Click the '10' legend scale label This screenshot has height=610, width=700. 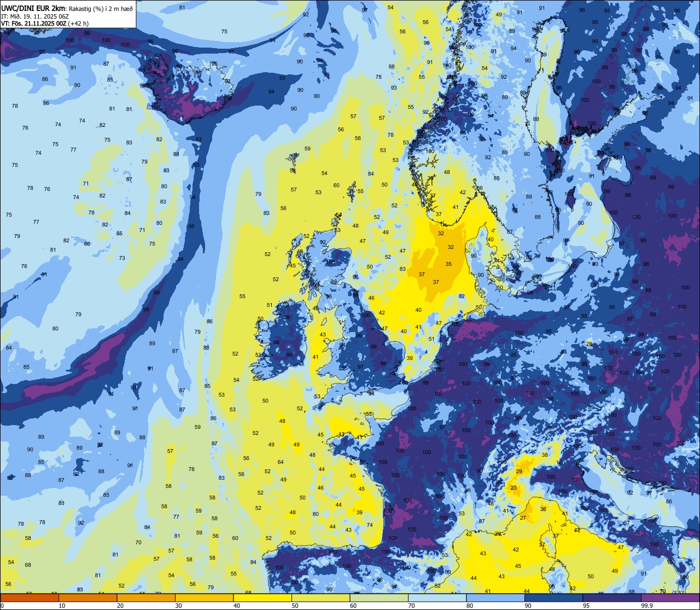(62, 606)
